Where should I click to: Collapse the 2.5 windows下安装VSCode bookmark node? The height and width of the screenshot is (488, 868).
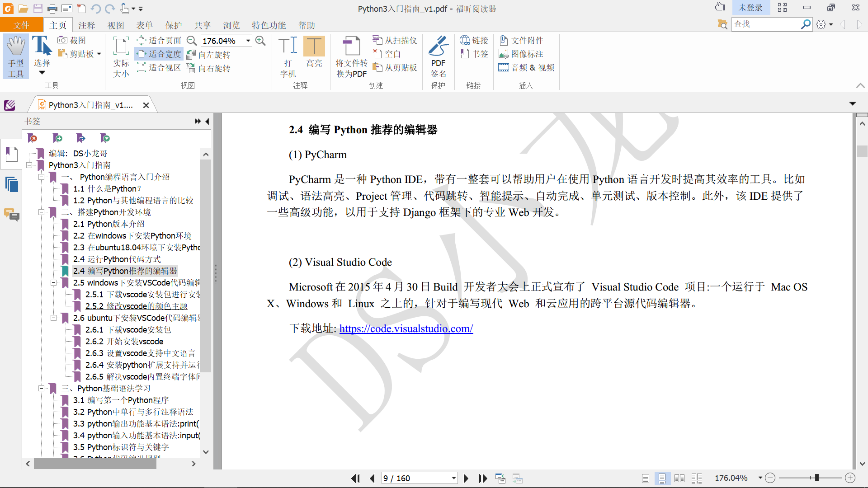tap(53, 283)
